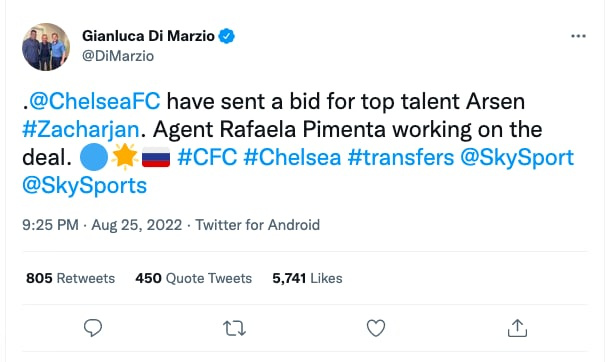Viewport: 616px width, 362px height.
Task: Open the Twitter for Android source link
Action: coord(258,225)
